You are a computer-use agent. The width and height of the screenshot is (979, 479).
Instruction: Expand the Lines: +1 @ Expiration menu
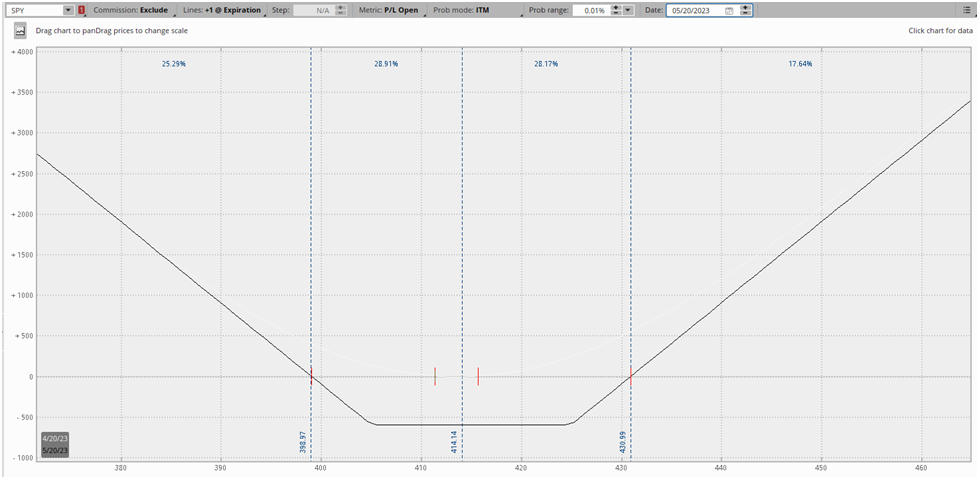(221, 10)
